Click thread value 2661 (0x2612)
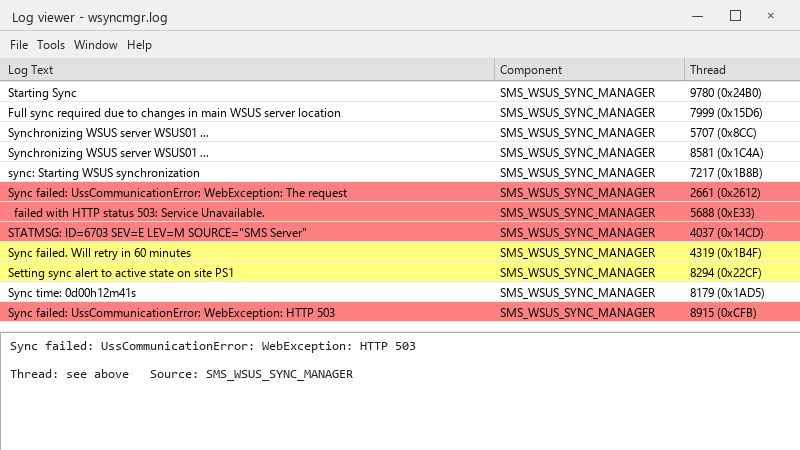 (725, 193)
